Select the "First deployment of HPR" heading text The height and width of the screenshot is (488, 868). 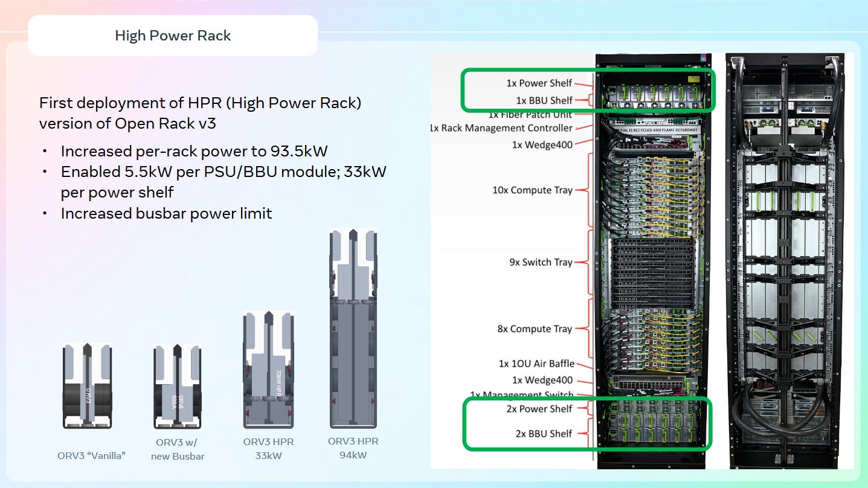[200, 113]
